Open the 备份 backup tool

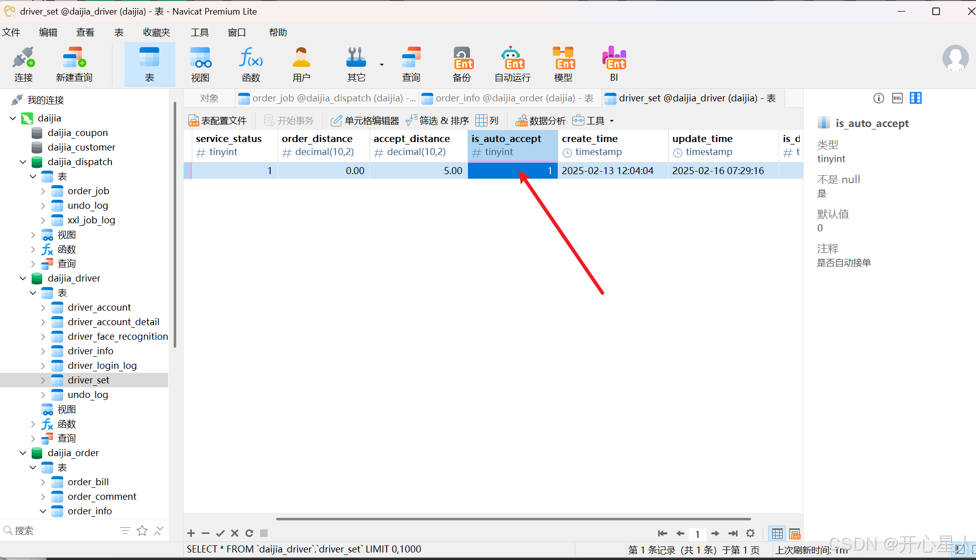click(462, 64)
